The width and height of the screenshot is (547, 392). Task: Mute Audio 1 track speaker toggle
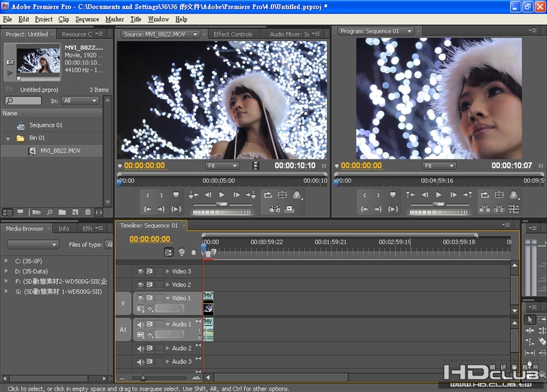(x=140, y=324)
